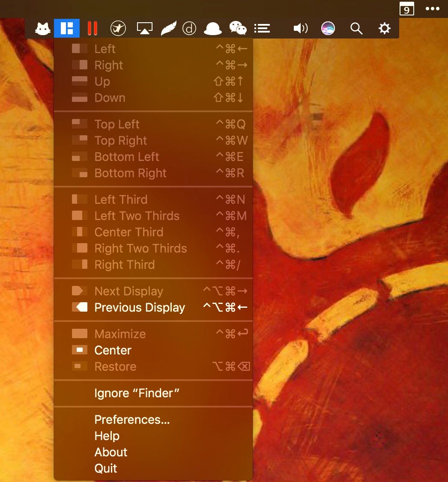Click the gear settings menu bar icon
This screenshot has width=448, height=482.
click(x=384, y=28)
